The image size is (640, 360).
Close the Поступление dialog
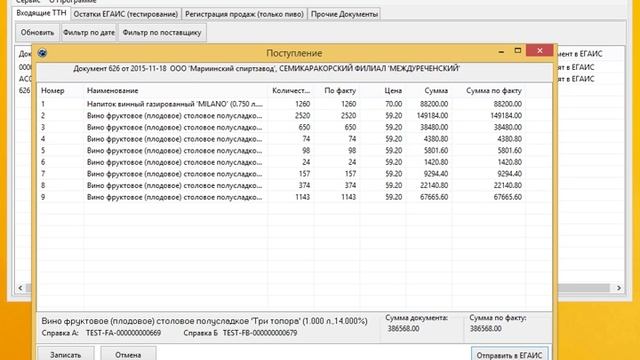(x=540, y=51)
